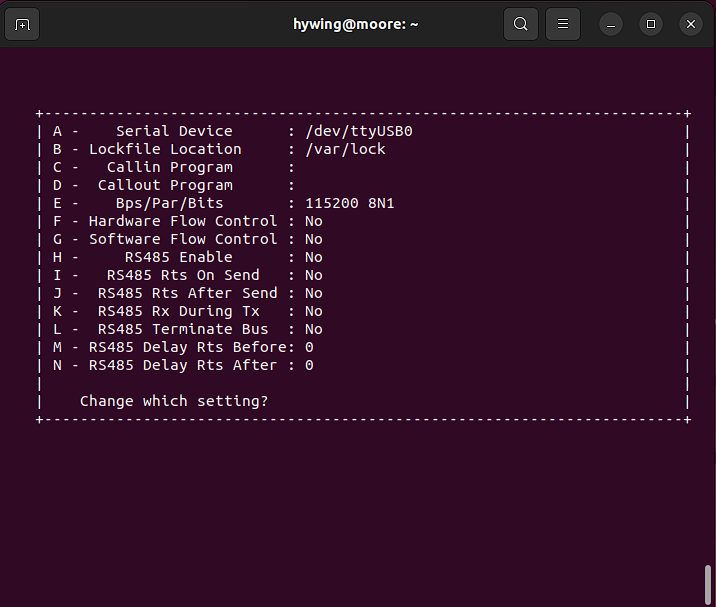This screenshot has height=607, width=716.
Task: Maximize the terminal window
Action: (651, 24)
